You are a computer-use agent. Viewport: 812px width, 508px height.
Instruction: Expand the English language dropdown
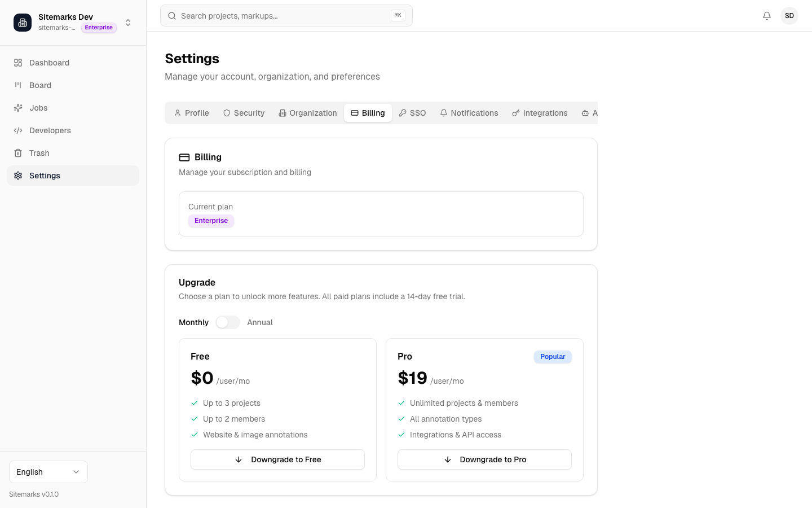tap(48, 472)
